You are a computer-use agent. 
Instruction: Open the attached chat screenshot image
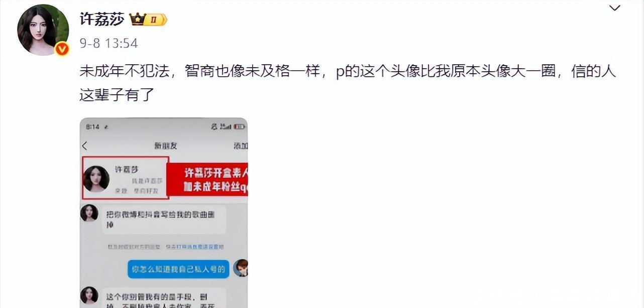tap(164, 213)
